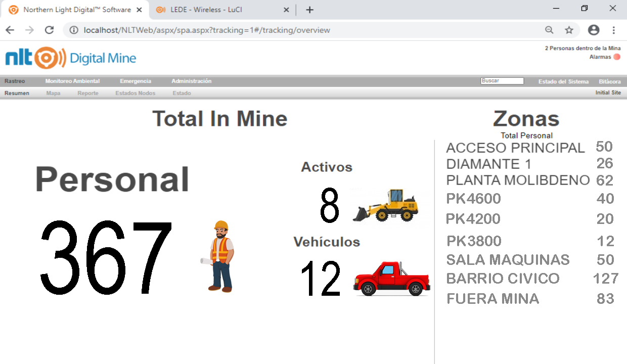Close the Northern Light Digital Software tab

coord(140,10)
